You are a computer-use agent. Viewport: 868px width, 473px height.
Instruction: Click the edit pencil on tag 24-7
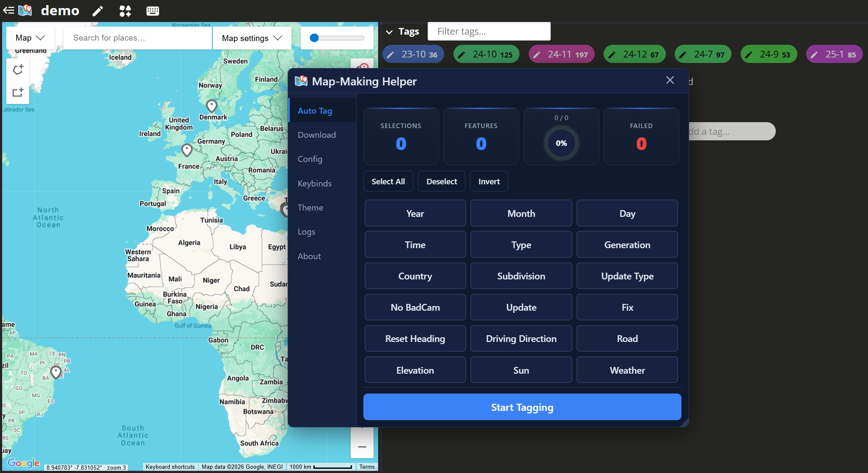tap(683, 55)
